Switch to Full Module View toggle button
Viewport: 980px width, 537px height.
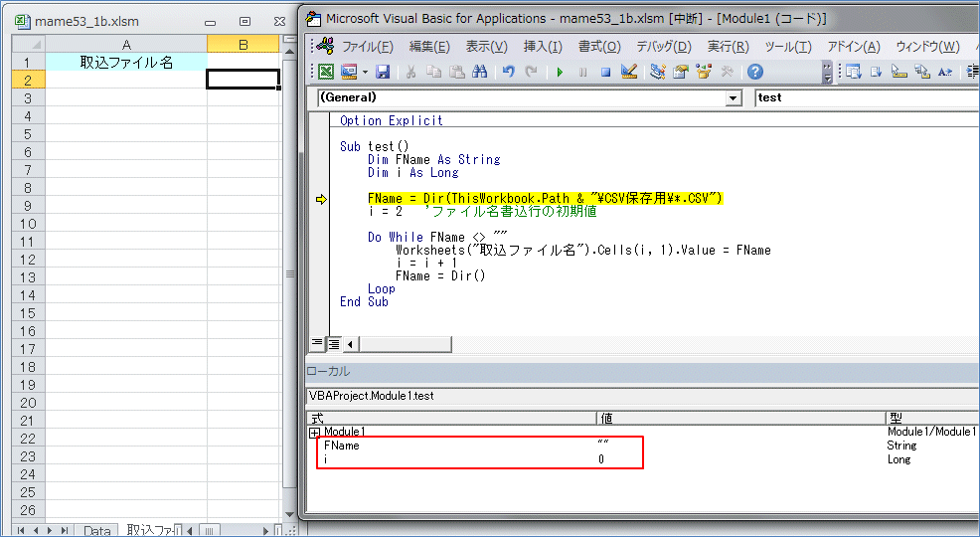[x=334, y=343]
